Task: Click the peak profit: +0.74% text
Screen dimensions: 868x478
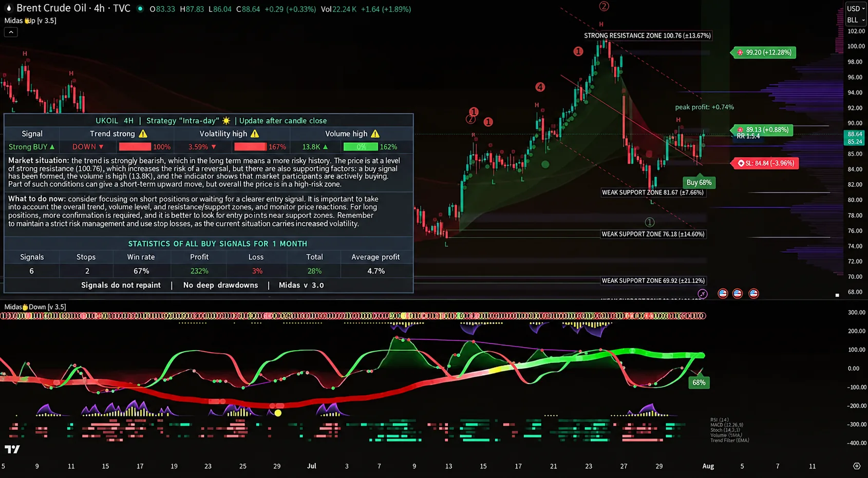Action: [704, 107]
